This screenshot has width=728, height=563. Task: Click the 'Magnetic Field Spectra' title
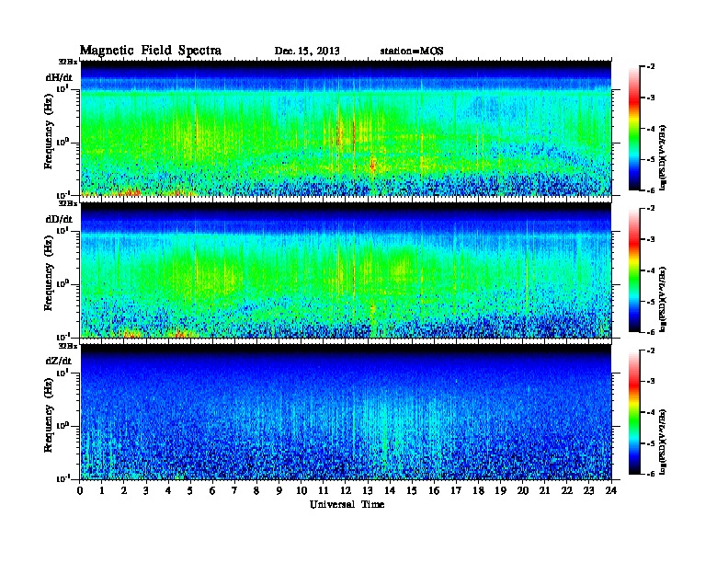(151, 51)
